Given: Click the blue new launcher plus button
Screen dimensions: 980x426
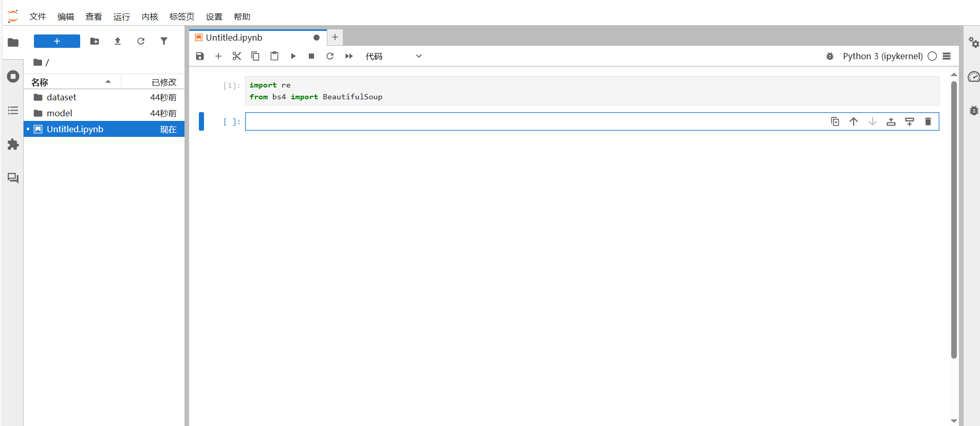Looking at the screenshot, I should [x=57, y=41].
